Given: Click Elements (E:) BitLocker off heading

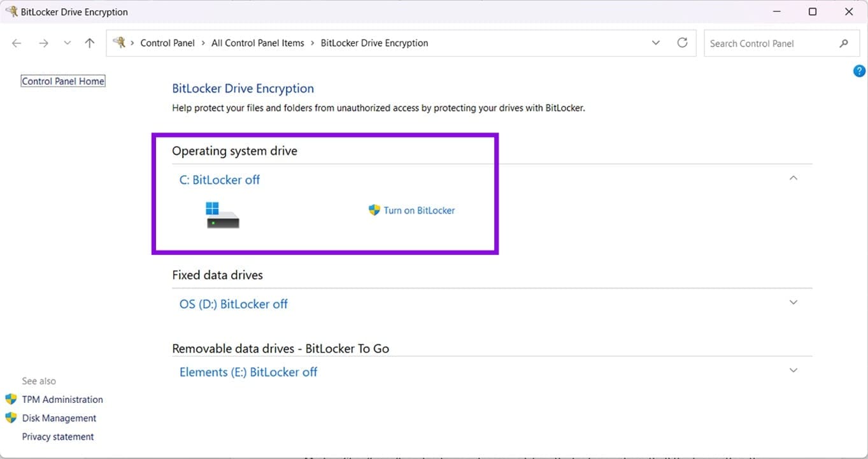Looking at the screenshot, I should [248, 372].
